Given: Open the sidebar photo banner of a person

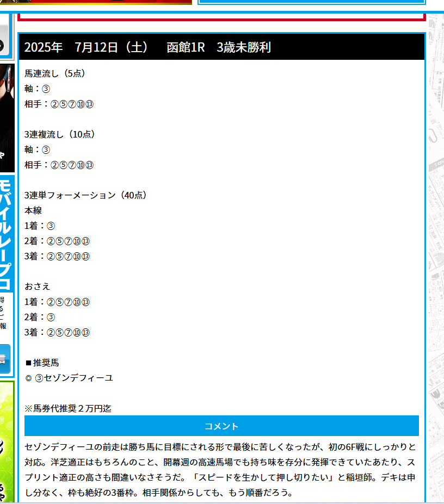Looking at the screenshot, I should click(x=7, y=119).
